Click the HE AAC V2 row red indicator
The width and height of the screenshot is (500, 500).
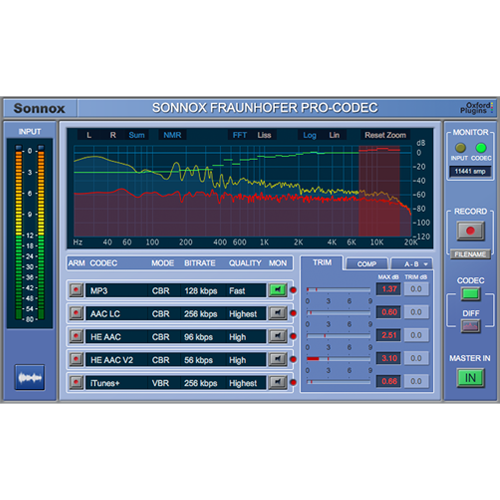[293, 359]
